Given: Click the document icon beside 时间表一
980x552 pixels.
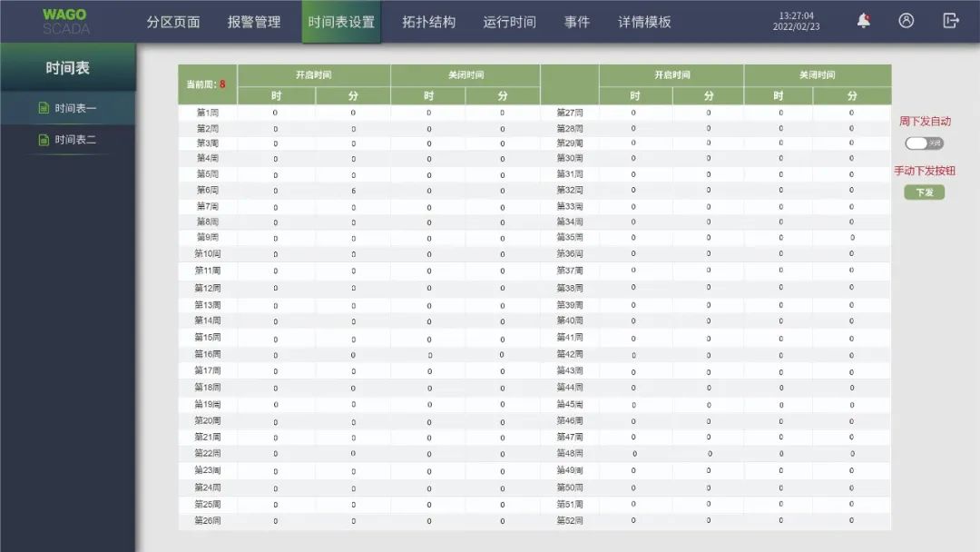Looking at the screenshot, I should point(43,108).
